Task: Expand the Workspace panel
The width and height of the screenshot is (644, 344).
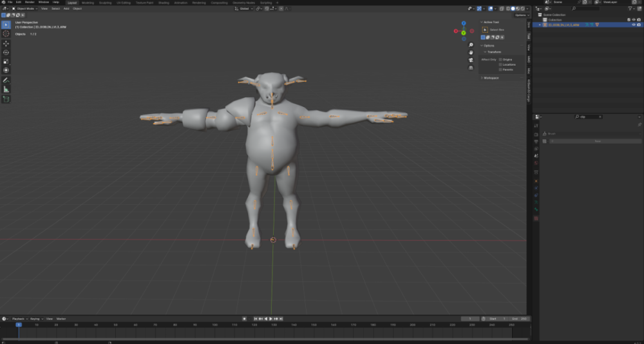Action: click(x=491, y=78)
